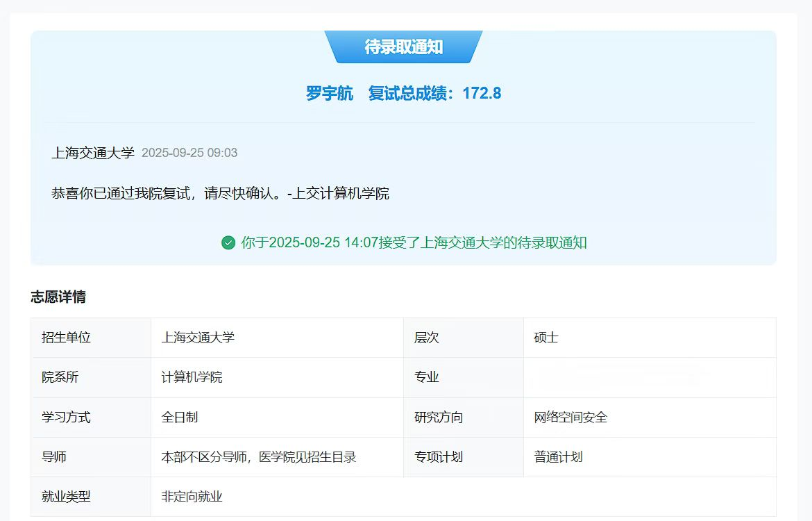
Task: Click the 志愿详情 section heading
Action: [x=58, y=297]
